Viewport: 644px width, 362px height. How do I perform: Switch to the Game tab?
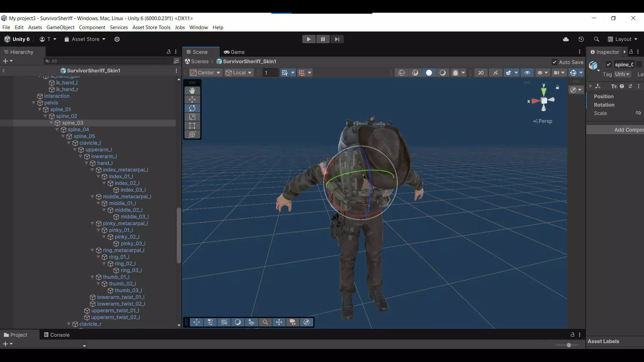click(x=234, y=52)
